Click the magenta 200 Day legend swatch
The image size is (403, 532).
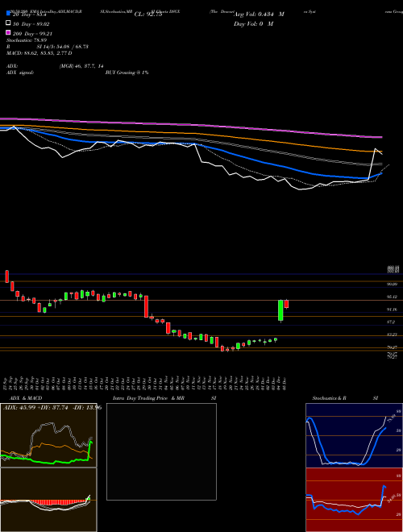tap(8, 32)
